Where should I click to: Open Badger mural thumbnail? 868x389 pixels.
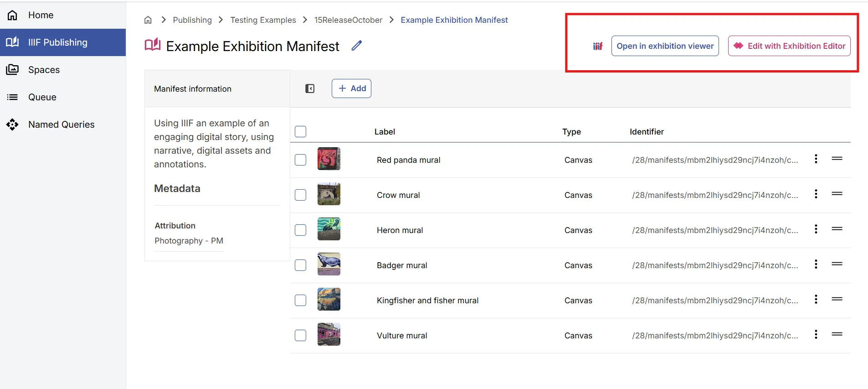point(329,264)
